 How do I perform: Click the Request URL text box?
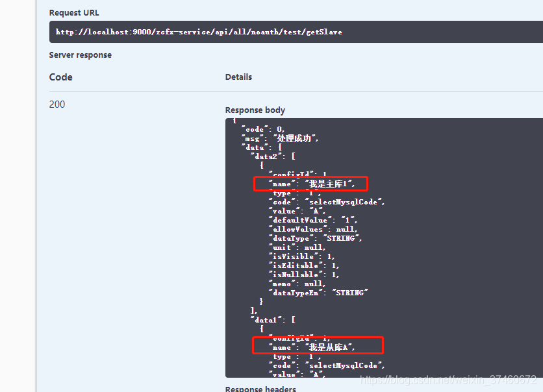tap(296, 32)
